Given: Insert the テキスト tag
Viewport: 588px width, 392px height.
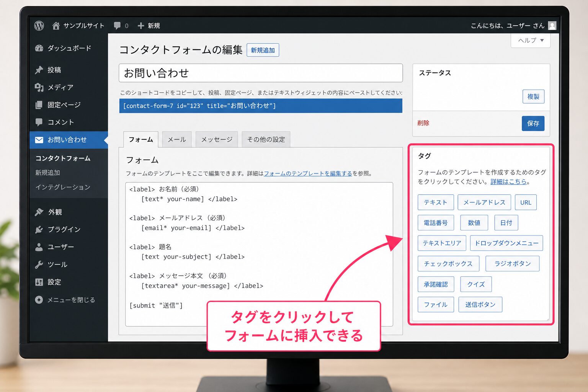Looking at the screenshot, I should (x=436, y=202).
